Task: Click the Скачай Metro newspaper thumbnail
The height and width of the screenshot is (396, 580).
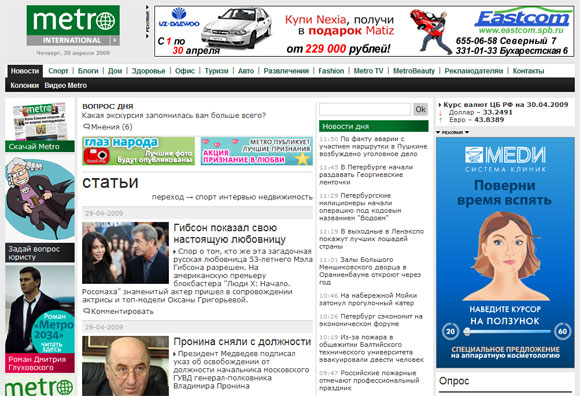Action: 40,122
